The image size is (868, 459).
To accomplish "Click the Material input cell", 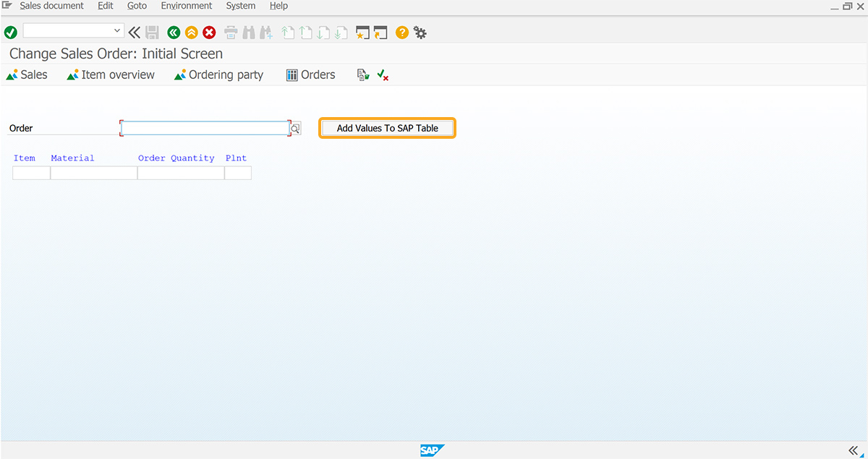I will click(94, 173).
